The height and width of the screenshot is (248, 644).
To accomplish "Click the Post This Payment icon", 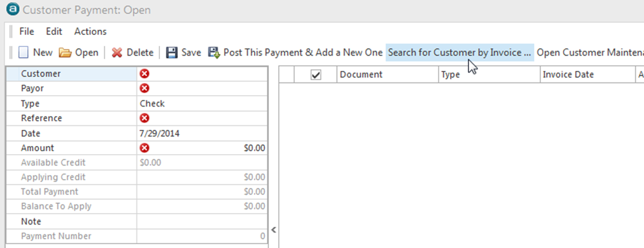I will (214, 53).
